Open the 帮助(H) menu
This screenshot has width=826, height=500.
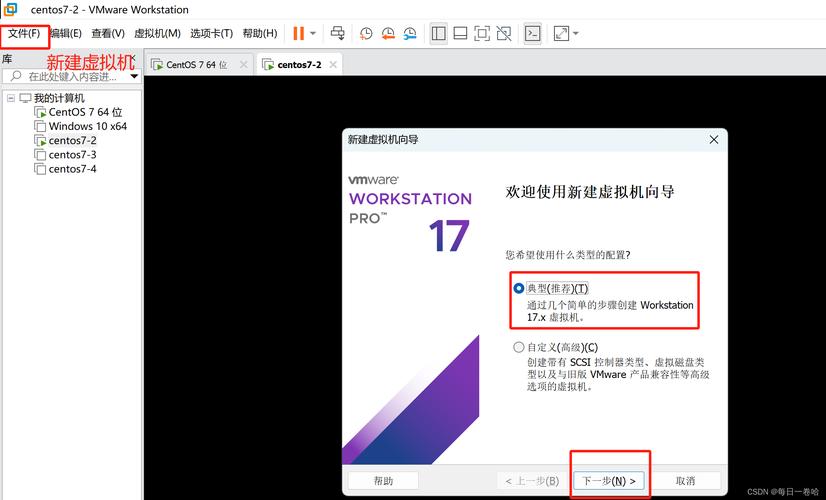[x=260, y=34]
